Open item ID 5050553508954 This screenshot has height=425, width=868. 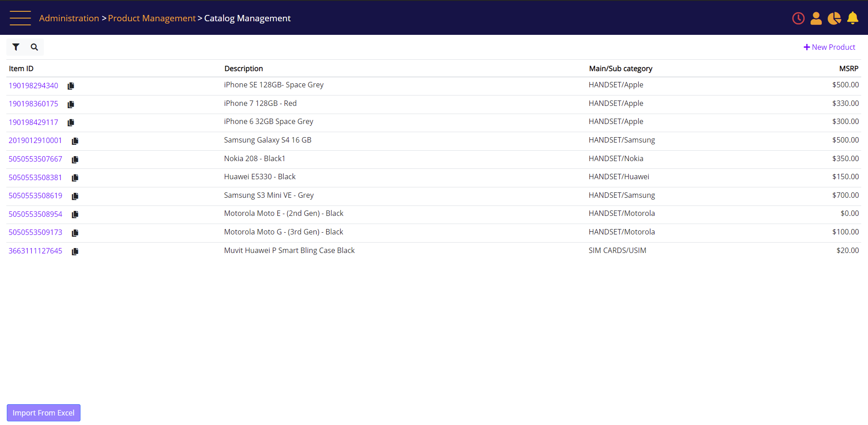35,214
